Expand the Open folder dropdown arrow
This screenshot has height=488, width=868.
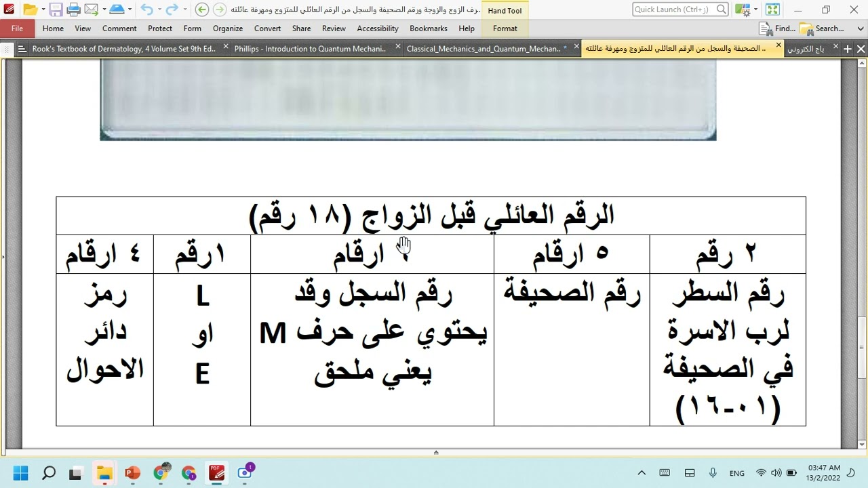pyautogui.click(x=42, y=9)
